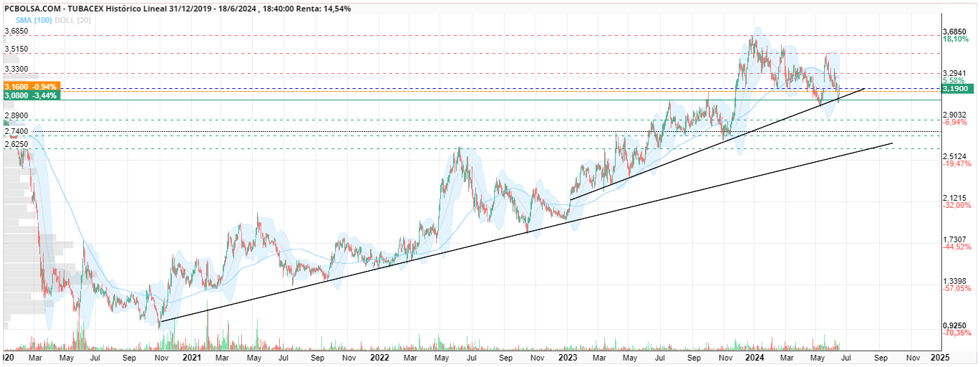Click the 2024 year marker on time axis
Viewport: 980px width, 367px height.
pos(754,356)
